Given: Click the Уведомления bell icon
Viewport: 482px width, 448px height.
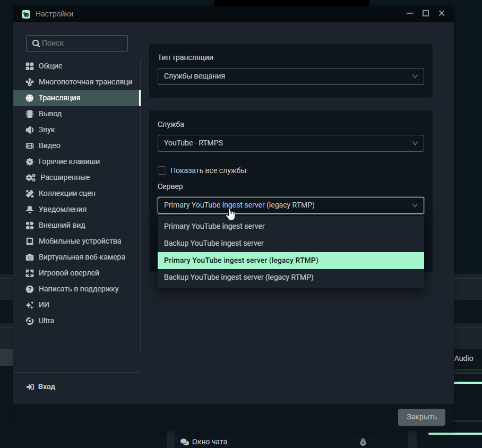Looking at the screenshot, I should tap(30, 209).
